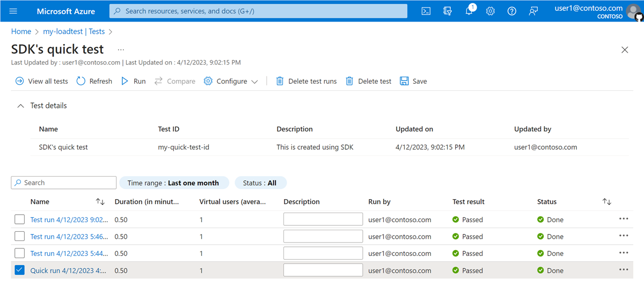Screen dimensions: 644x300
Task: Open the Test run 4/12/2023 9:02 link
Action: (x=69, y=219)
